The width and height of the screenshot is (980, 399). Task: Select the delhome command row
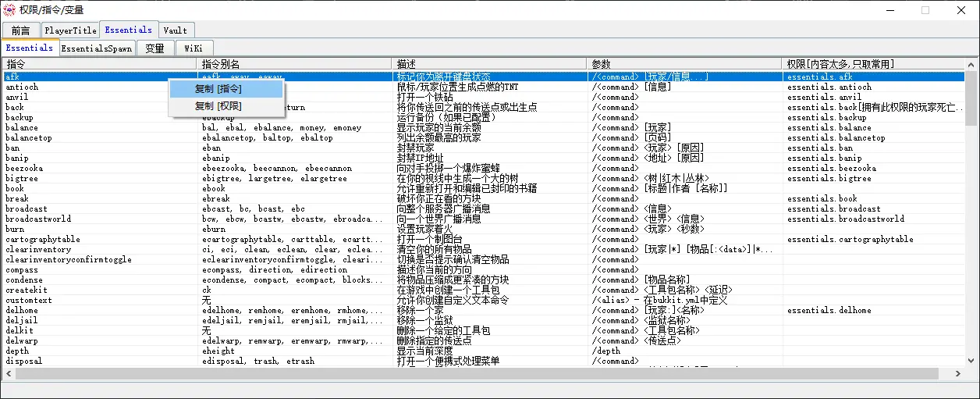coord(484,310)
